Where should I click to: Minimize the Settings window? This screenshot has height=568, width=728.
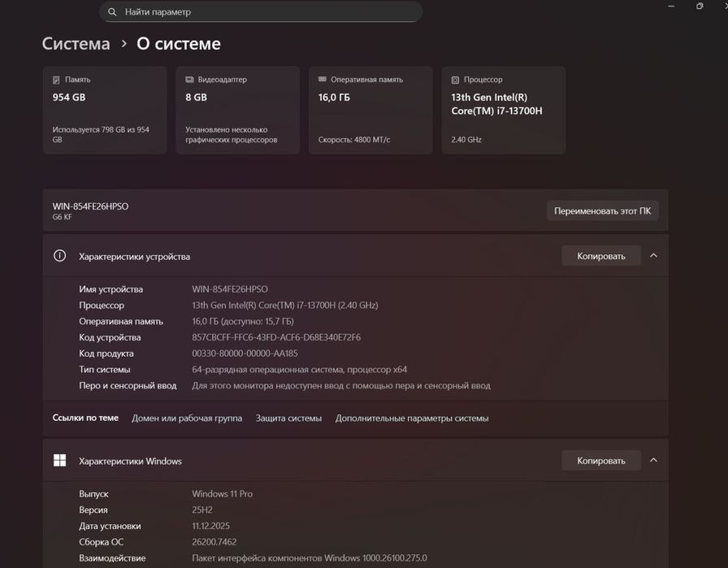pos(671,6)
